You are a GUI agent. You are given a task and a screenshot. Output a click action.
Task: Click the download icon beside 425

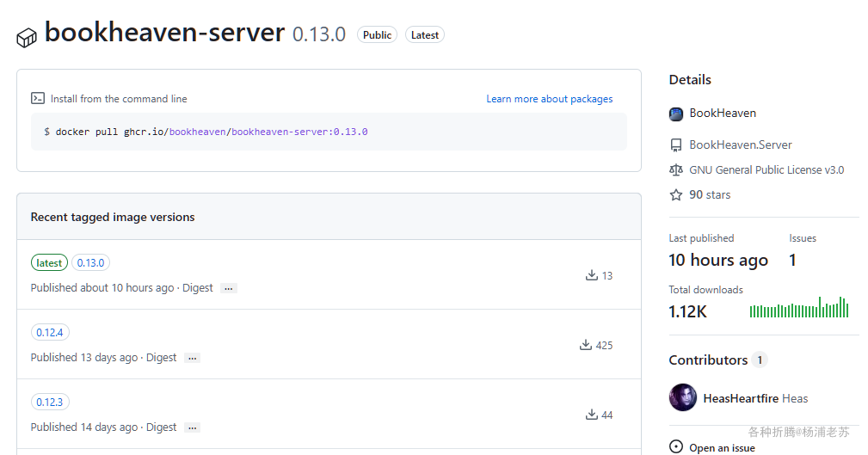(x=586, y=345)
